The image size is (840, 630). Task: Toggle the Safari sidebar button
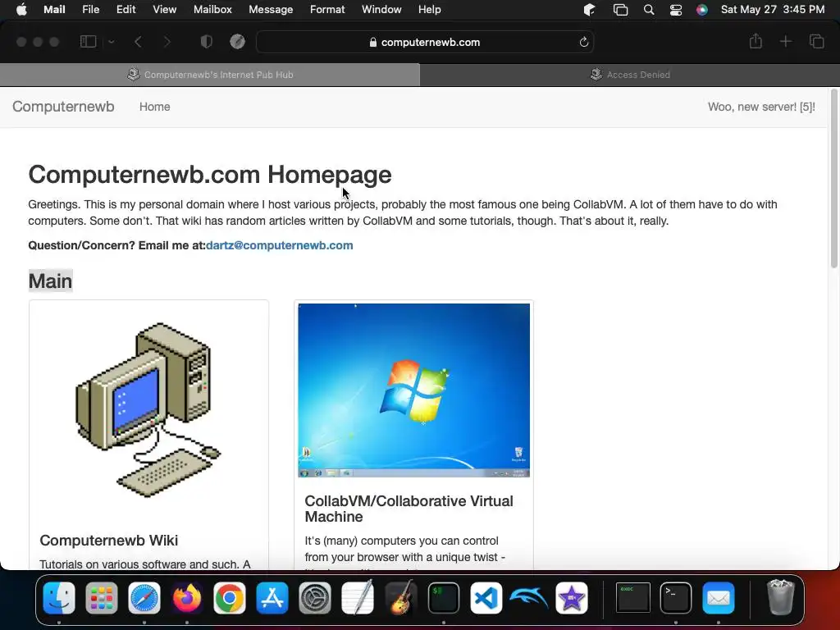pyautogui.click(x=88, y=42)
